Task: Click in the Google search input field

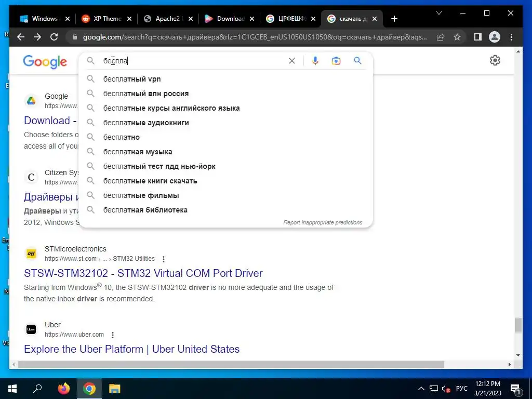Action: coord(193,61)
